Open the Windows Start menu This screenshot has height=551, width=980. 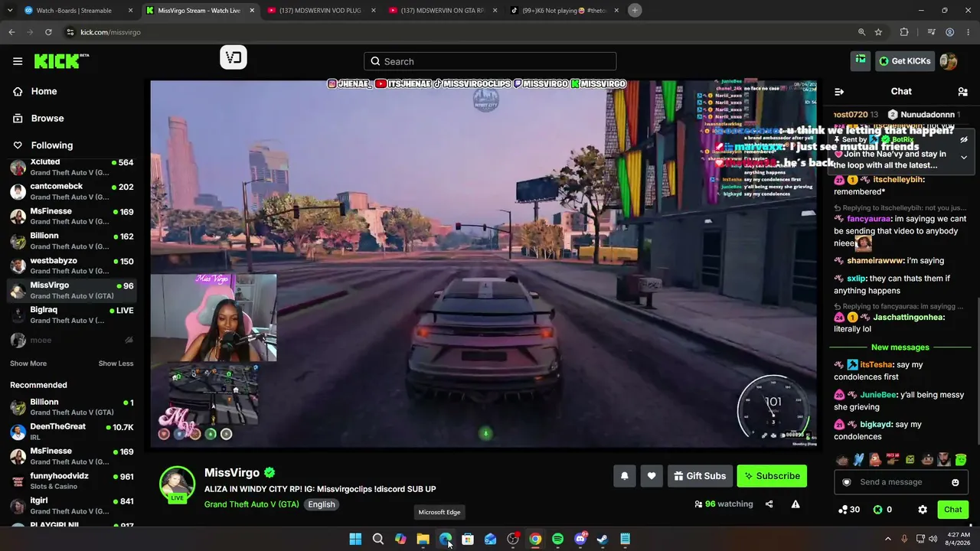tap(355, 539)
